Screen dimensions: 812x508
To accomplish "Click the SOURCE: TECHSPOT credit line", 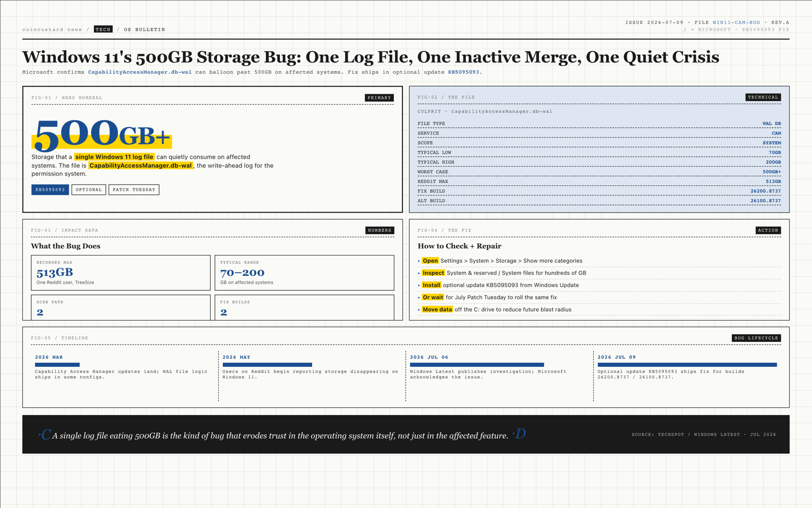I will [x=704, y=434].
